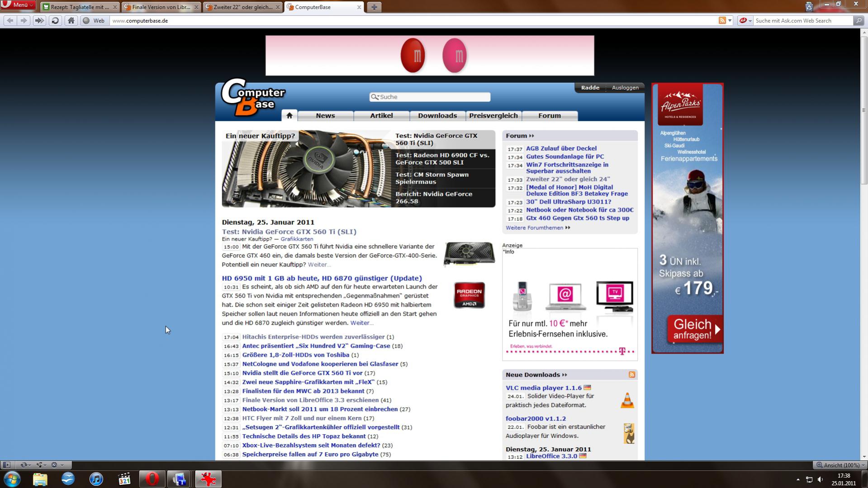Select 'Bericht: Nvidia GeForce 266.58' teaser entry
This screenshot has width=868, height=488.
(443, 198)
